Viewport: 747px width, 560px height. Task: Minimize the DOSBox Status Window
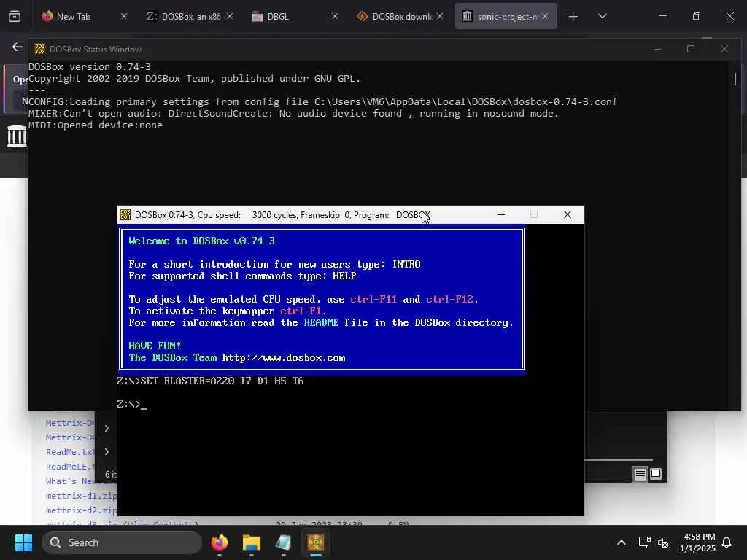click(x=658, y=49)
